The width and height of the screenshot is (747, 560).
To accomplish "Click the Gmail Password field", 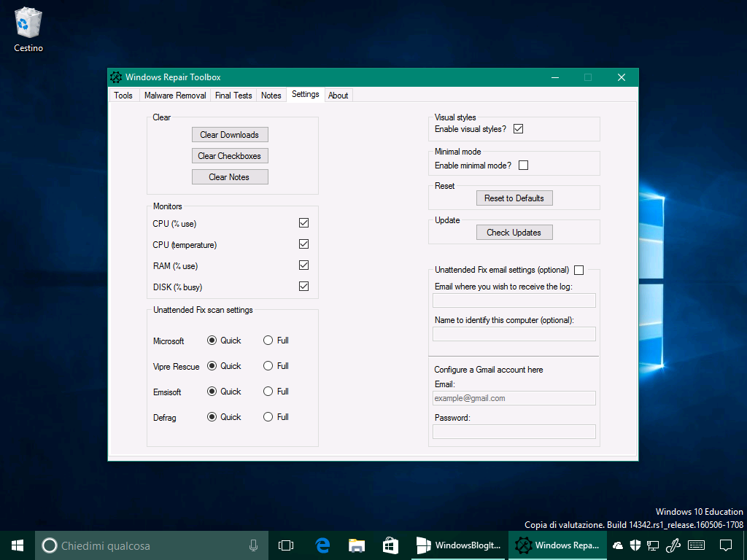I will tap(514, 432).
